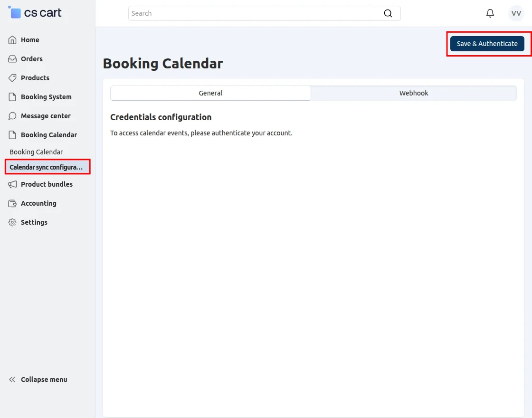Open the Booking Calendar submenu entry

point(36,152)
